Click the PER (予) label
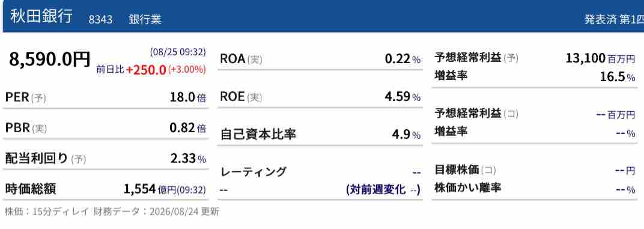This screenshot has height=229, width=644. coord(25,97)
